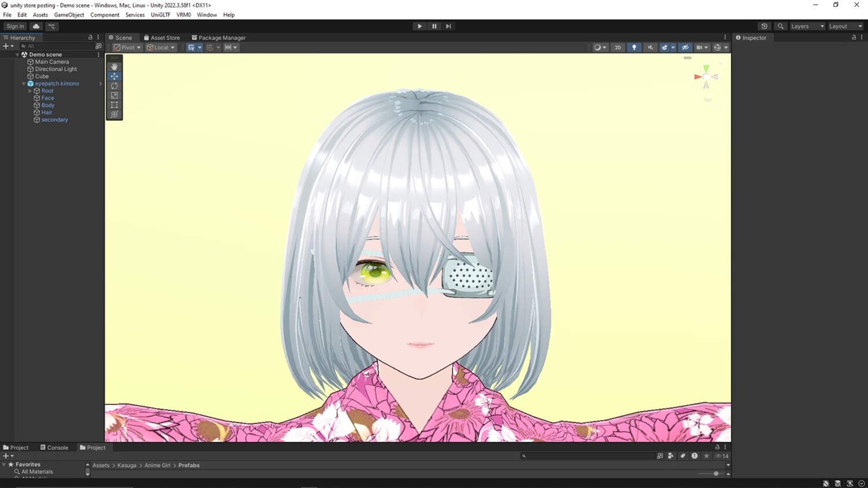The image size is (868, 488).
Task: Lock the Inspector panel
Action: point(854,38)
